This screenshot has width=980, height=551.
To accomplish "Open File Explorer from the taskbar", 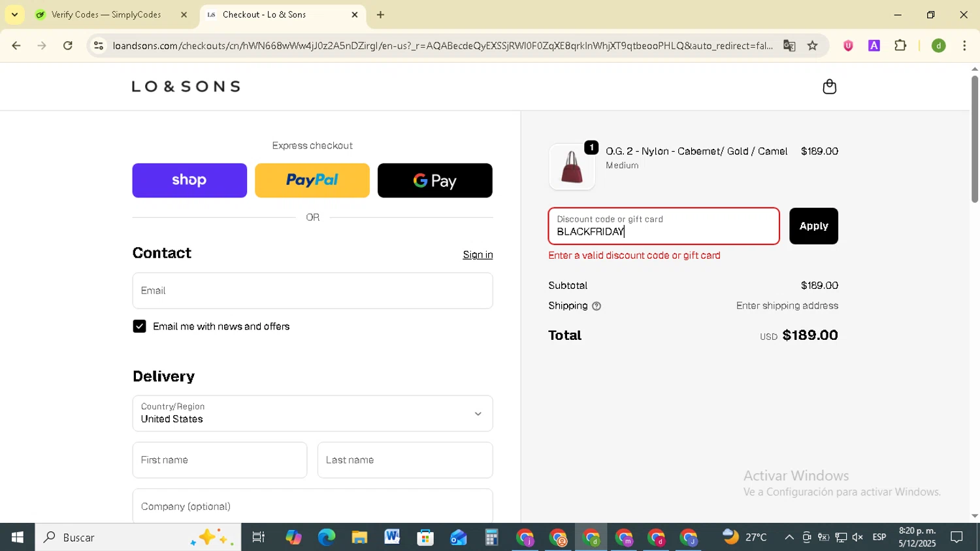I will point(359,537).
